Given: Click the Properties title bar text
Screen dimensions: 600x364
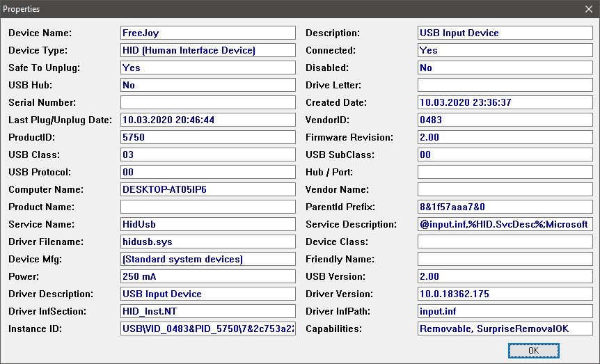Looking at the screenshot, I should point(22,9).
